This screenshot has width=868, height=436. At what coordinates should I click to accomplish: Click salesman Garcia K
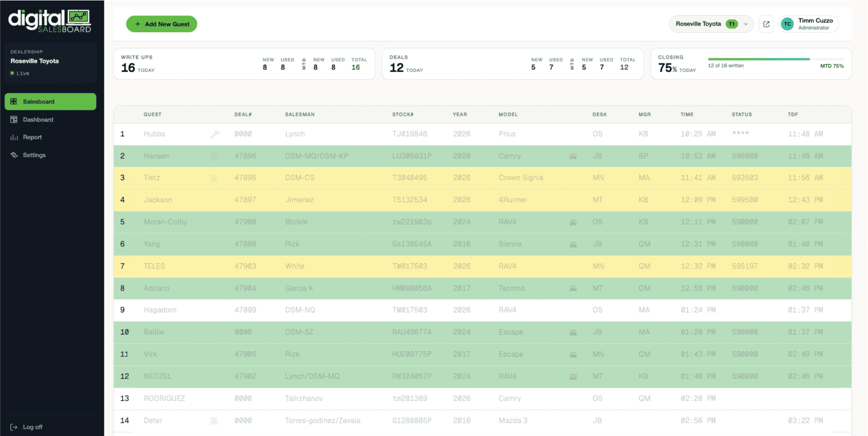300,288
